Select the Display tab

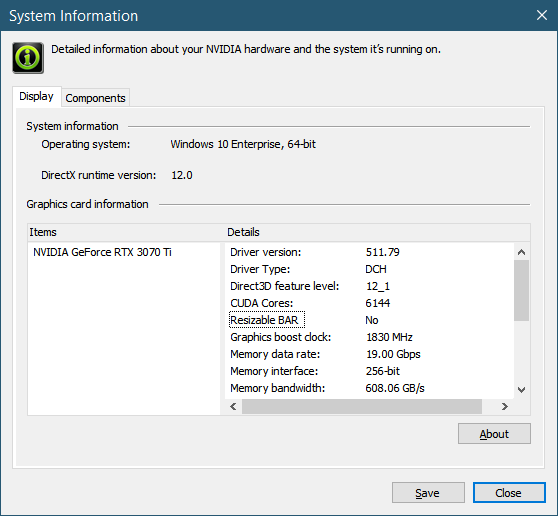pyautogui.click(x=36, y=96)
